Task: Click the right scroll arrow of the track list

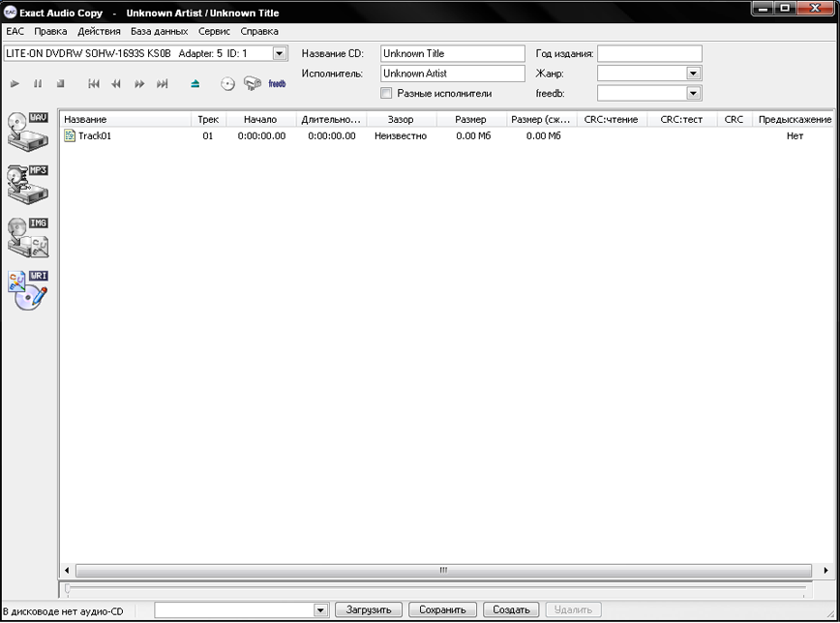Action: point(825,570)
